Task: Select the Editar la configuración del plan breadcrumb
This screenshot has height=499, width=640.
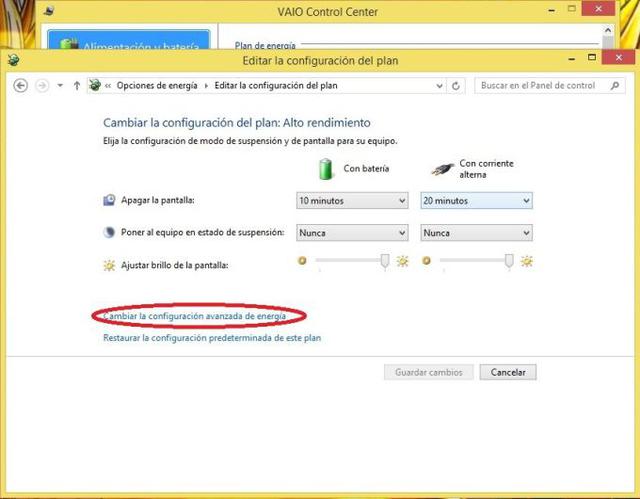Action: 276,86
